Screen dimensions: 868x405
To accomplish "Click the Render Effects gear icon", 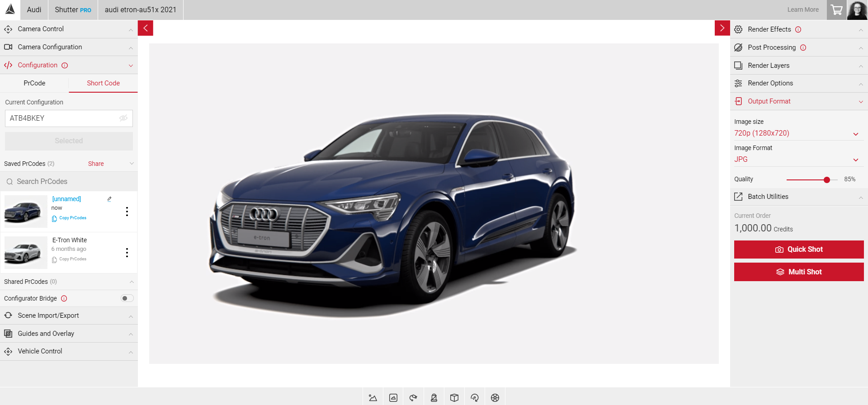I will tap(738, 29).
